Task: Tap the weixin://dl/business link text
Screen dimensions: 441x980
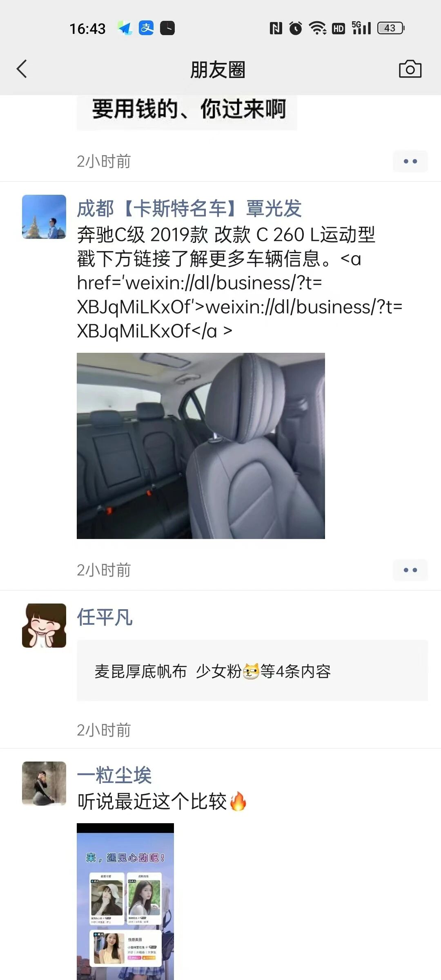Action: click(x=304, y=307)
